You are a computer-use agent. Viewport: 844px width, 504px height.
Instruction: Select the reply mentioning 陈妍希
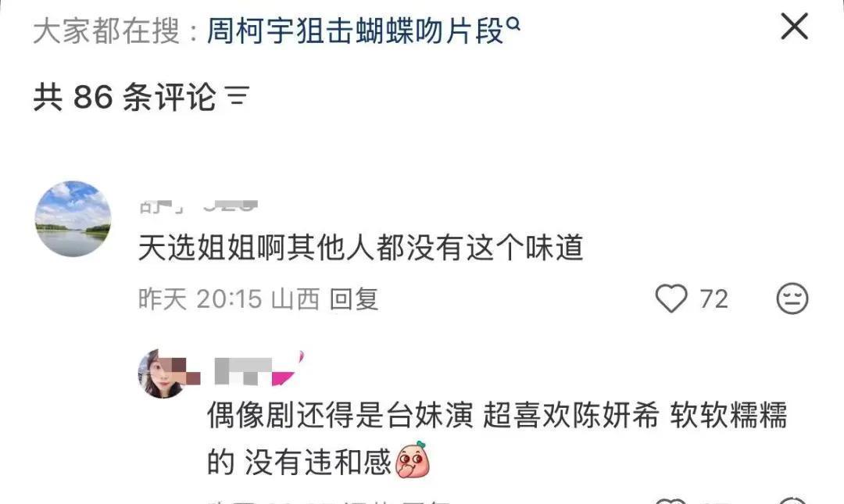coord(497,438)
